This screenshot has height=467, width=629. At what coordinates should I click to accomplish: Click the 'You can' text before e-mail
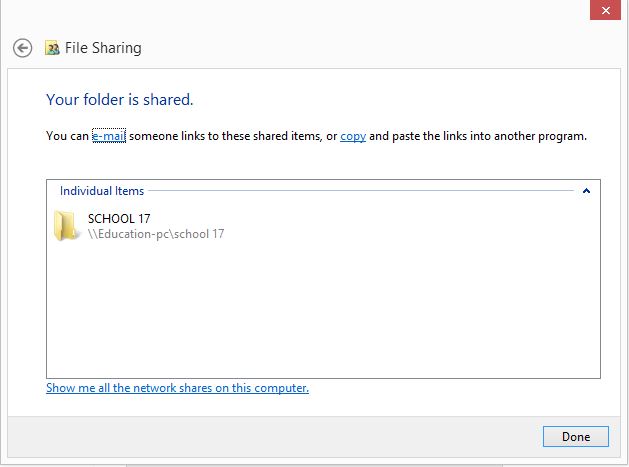(x=67, y=136)
